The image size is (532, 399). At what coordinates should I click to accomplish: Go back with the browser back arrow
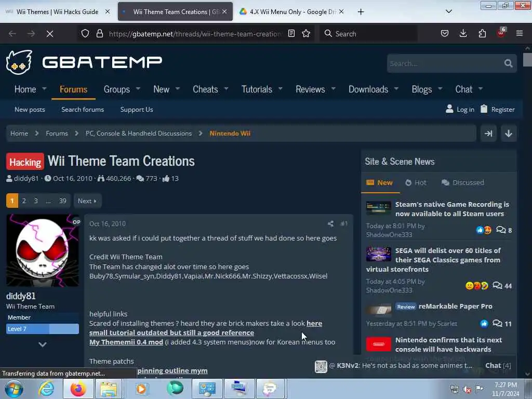click(12, 34)
